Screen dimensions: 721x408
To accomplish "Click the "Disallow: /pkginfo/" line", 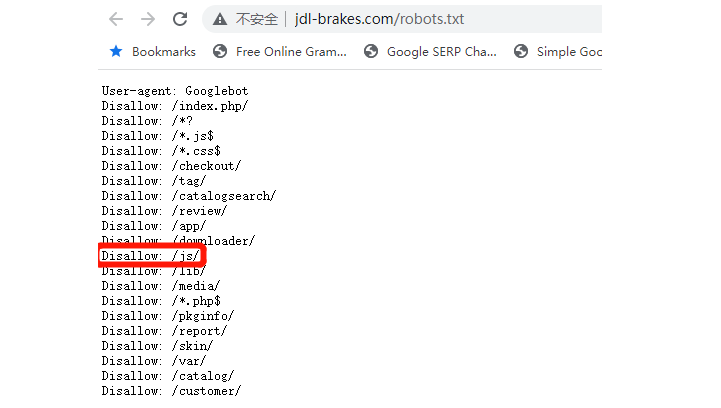I will point(168,316).
